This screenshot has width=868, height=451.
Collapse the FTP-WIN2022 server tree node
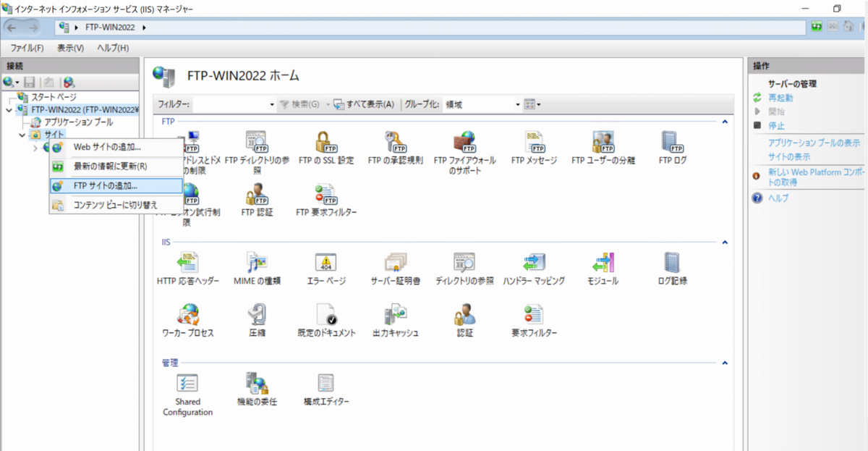8,110
